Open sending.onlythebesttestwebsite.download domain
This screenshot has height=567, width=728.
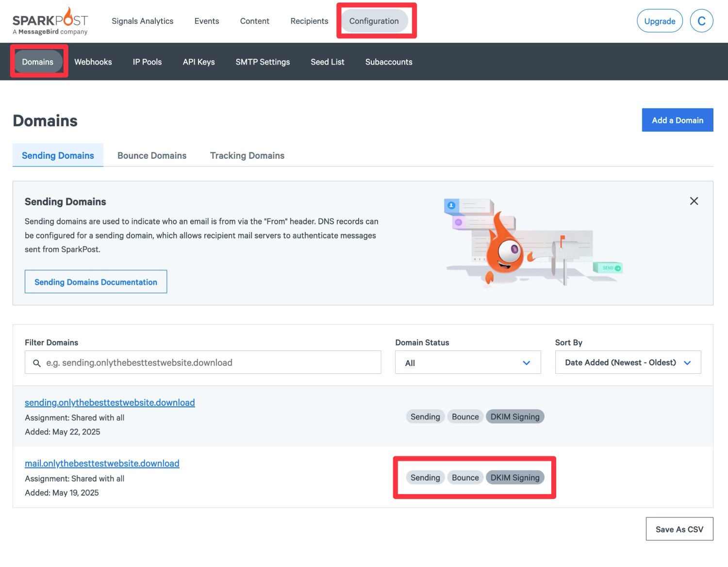[110, 402]
